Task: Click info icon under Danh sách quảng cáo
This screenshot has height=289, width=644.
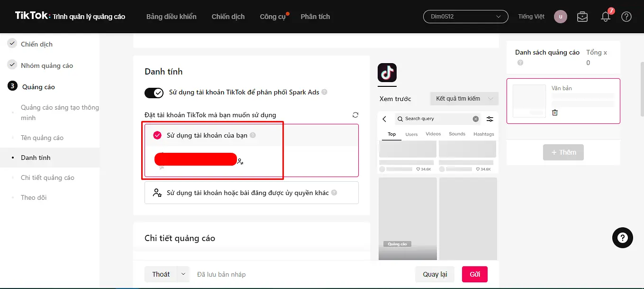Action: (520, 63)
